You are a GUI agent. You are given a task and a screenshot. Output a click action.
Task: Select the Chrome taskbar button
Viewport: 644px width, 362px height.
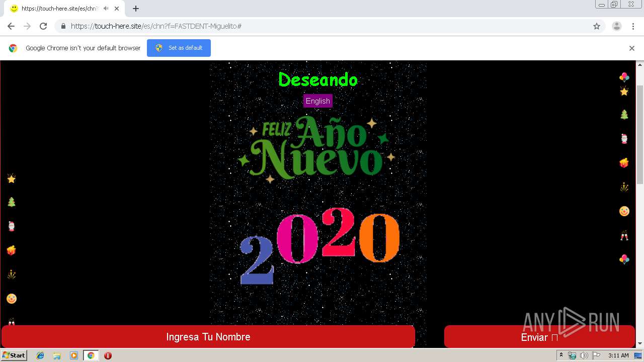(x=91, y=355)
